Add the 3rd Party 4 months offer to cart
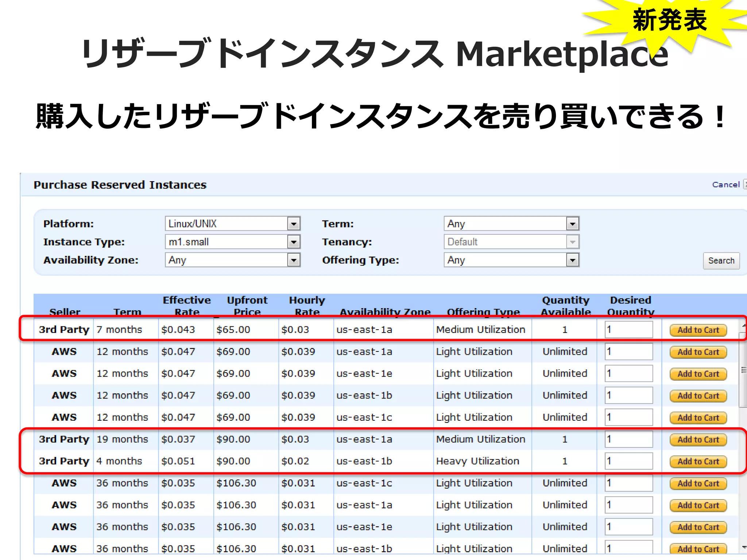747x560 pixels. coord(698,462)
